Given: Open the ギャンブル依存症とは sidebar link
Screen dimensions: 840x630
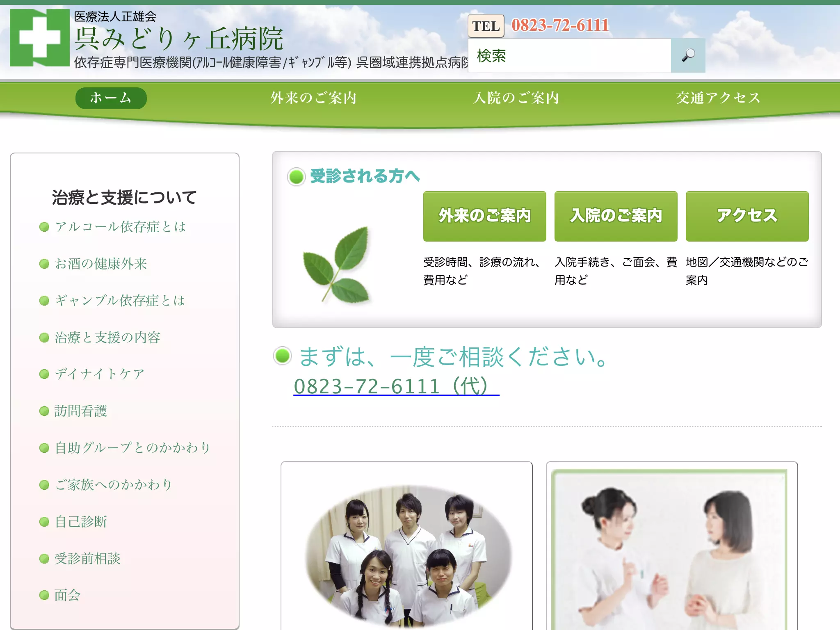Looking at the screenshot, I should tap(120, 300).
